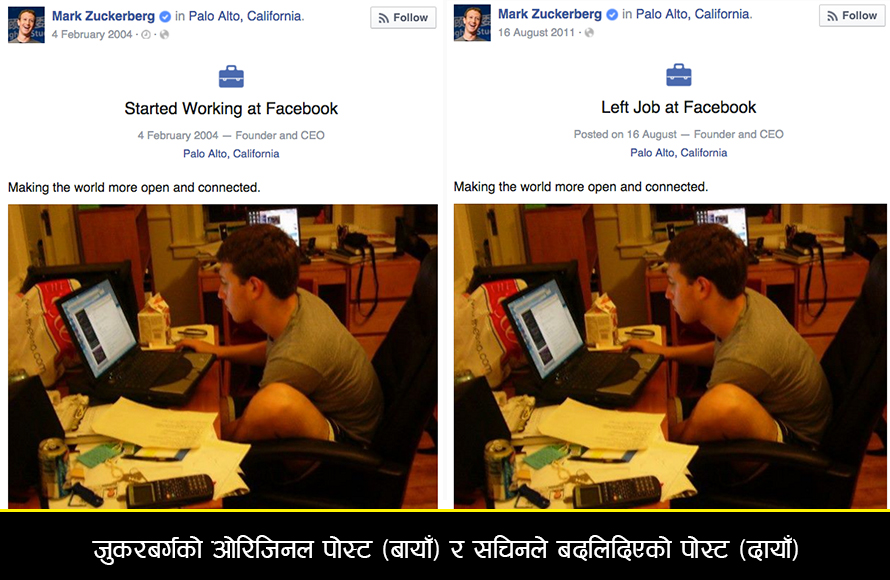Click 4 February 2004 timestamp
This screenshot has height=580, width=890.
(92, 35)
